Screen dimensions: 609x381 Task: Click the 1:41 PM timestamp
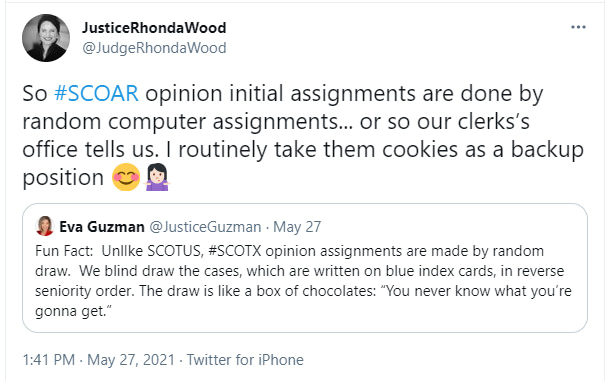coord(49,360)
